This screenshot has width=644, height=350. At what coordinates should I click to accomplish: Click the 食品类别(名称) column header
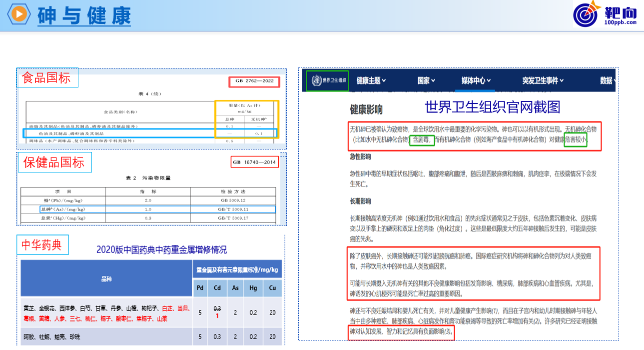[x=120, y=112]
